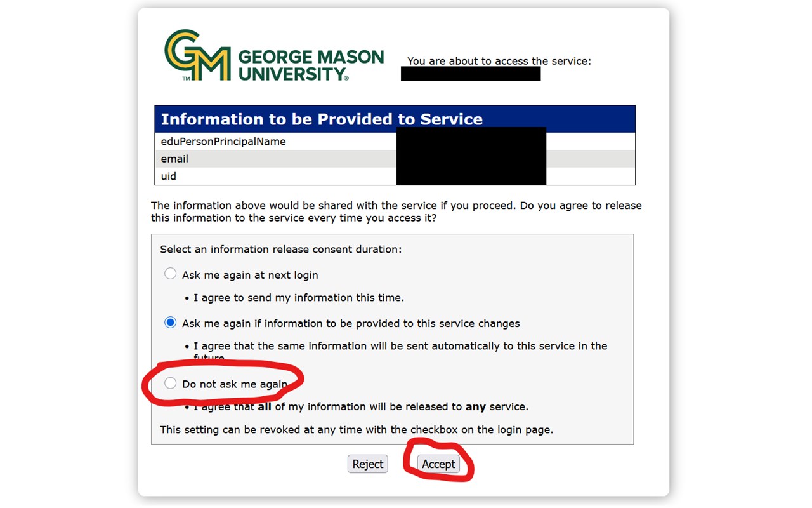Click the 'This setting can be revoked' note

357,430
